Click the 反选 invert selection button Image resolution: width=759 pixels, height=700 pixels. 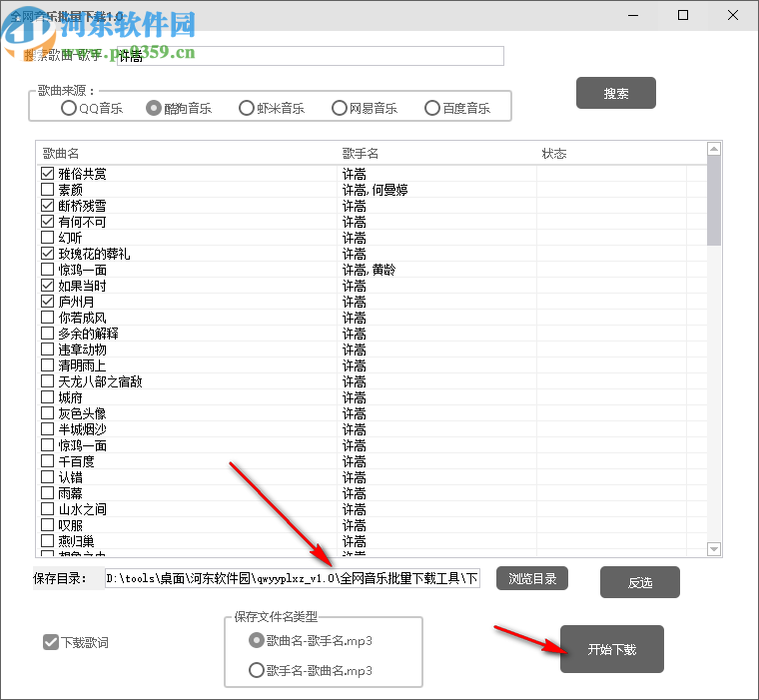(640, 582)
